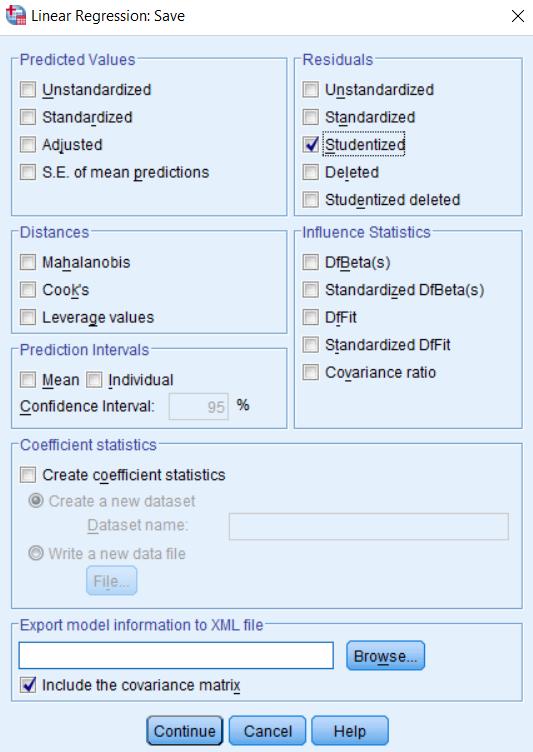Click the SPSS icon in title bar
533x752 pixels.
point(15,15)
